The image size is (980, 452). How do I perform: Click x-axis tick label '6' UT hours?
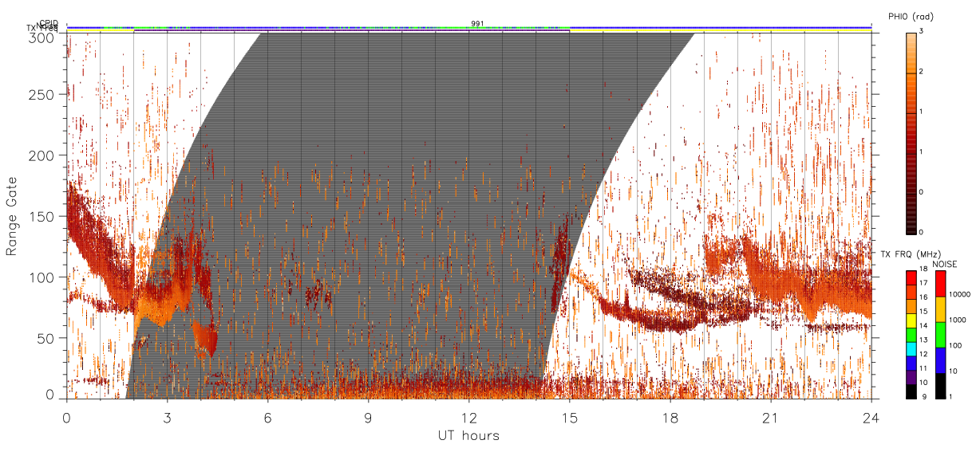click(x=268, y=418)
